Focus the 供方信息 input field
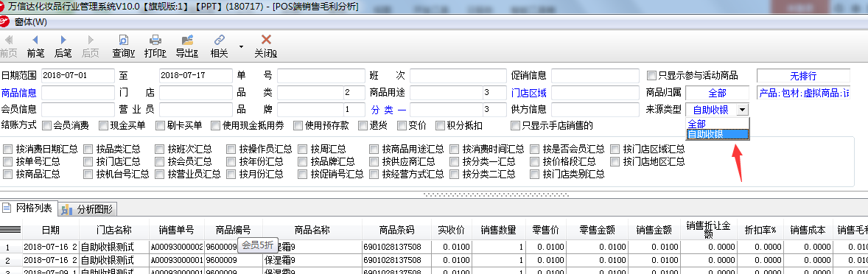This screenshot has width=868, height=274. point(595,110)
